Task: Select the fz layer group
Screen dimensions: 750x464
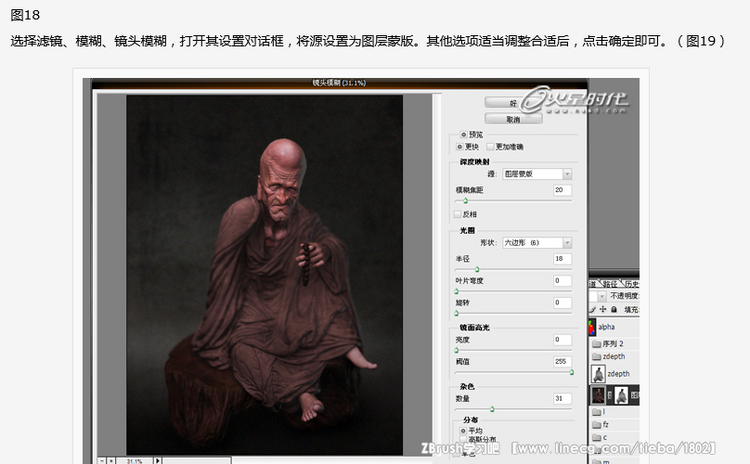Action: tap(615, 424)
